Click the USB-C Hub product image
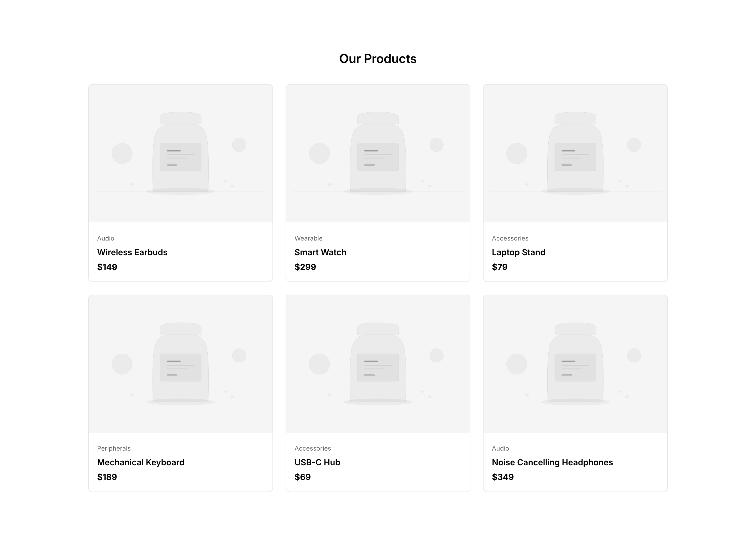Viewport: 756px width, 543px height. point(378,364)
